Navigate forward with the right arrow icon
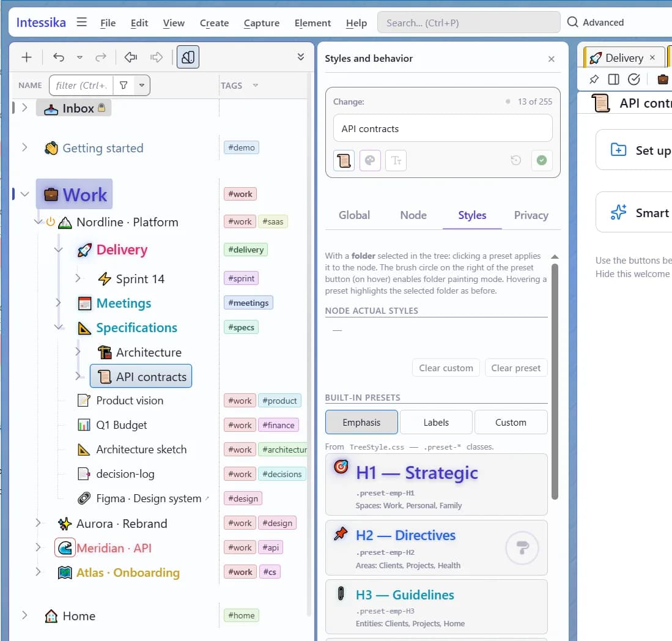This screenshot has width=672, height=641. pos(157,57)
